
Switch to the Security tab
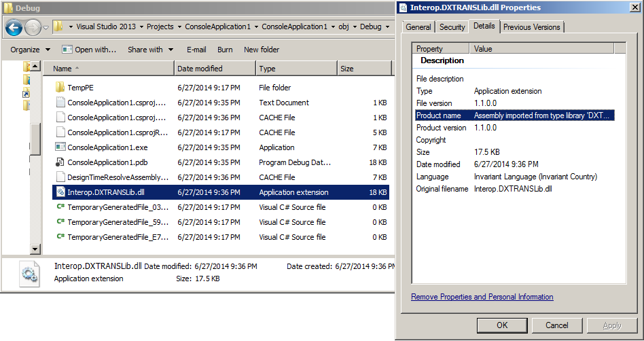point(452,27)
